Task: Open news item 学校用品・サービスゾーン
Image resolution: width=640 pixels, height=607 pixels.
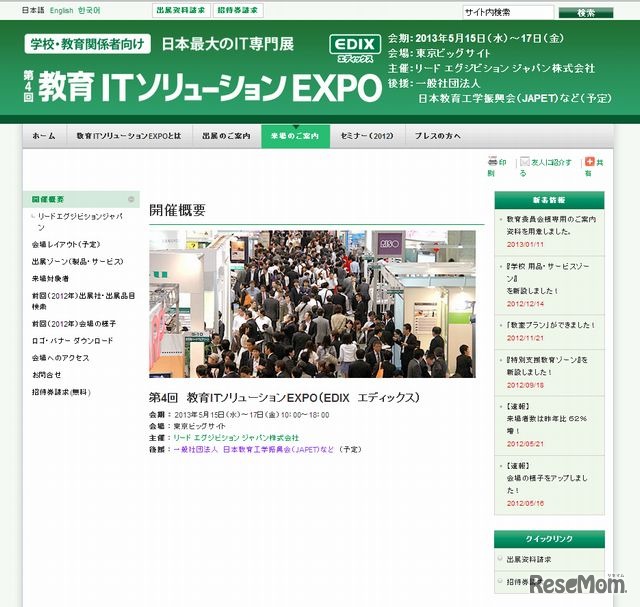Action: pyautogui.click(x=548, y=278)
